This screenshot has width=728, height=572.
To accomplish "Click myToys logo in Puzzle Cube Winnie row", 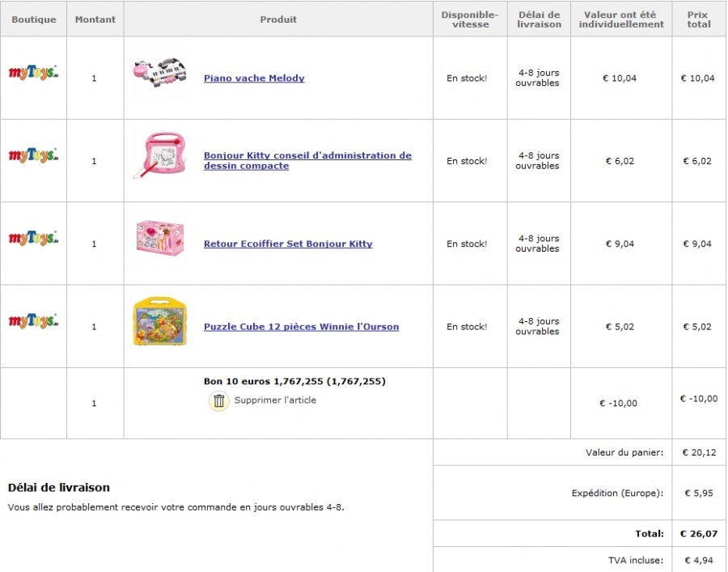I will click(x=33, y=321).
